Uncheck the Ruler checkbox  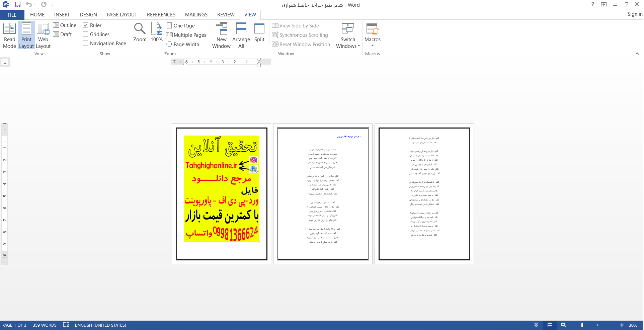pos(85,25)
